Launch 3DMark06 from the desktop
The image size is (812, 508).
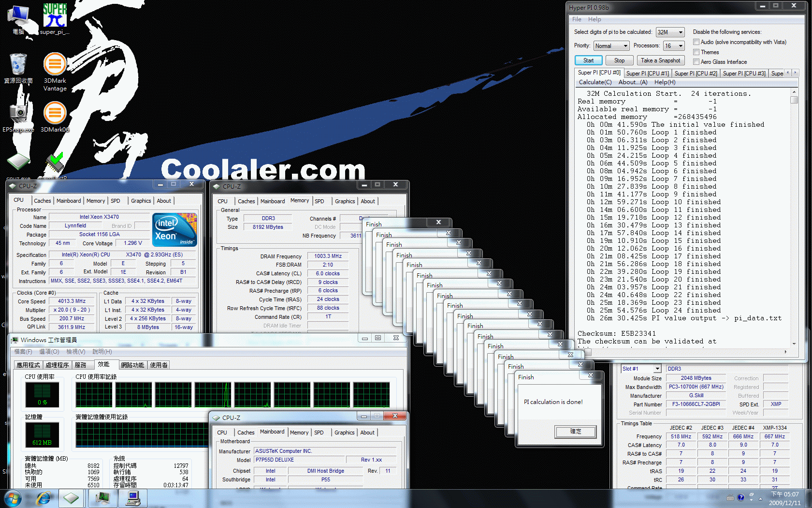coord(55,117)
